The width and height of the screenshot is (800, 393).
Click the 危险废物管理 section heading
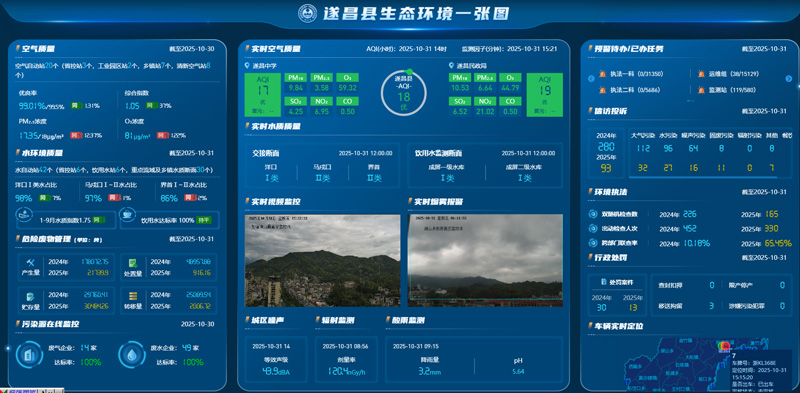(x=46, y=239)
